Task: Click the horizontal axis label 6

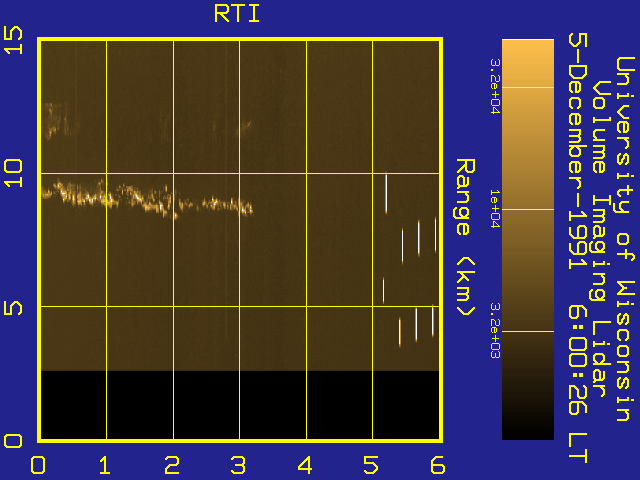Action: click(438, 465)
